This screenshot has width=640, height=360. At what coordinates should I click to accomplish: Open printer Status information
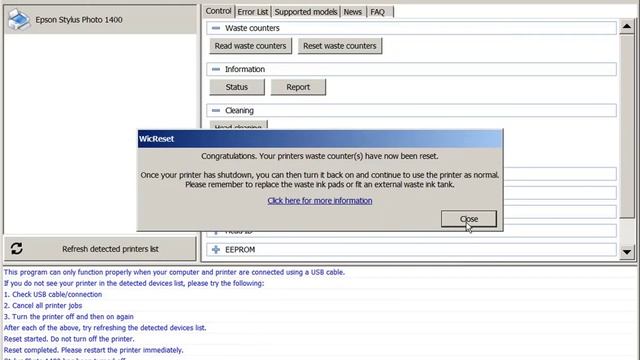(237, 87)
